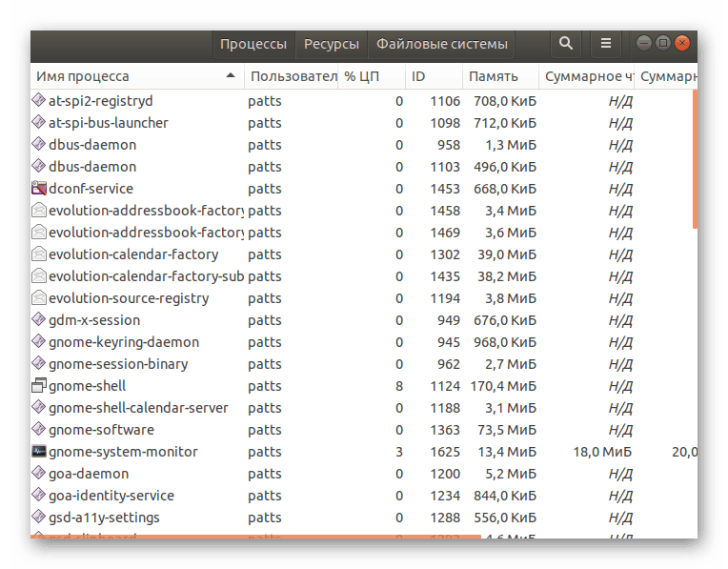Select the gdm-x-session process name

click(x=94, y=320)
